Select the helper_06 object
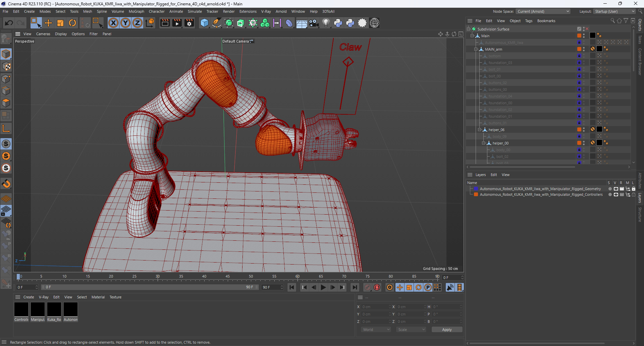The height and width of the screenshot is (346, 644). 496,130
